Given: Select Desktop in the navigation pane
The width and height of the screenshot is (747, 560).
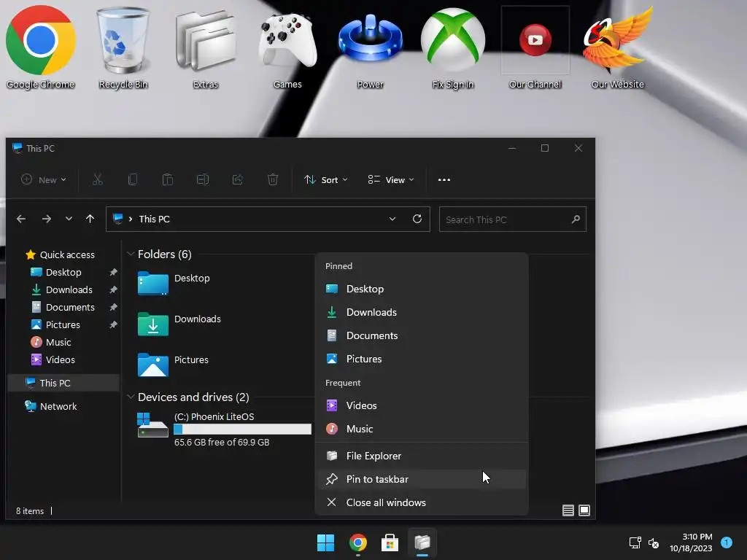Looking at the screenshot, I should (x=63, y=273).
